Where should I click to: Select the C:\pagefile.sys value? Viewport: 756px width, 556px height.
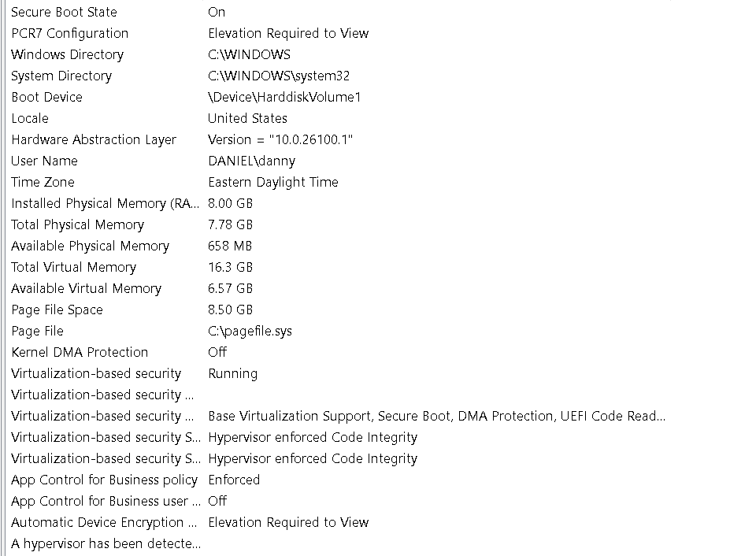point(250,331)
